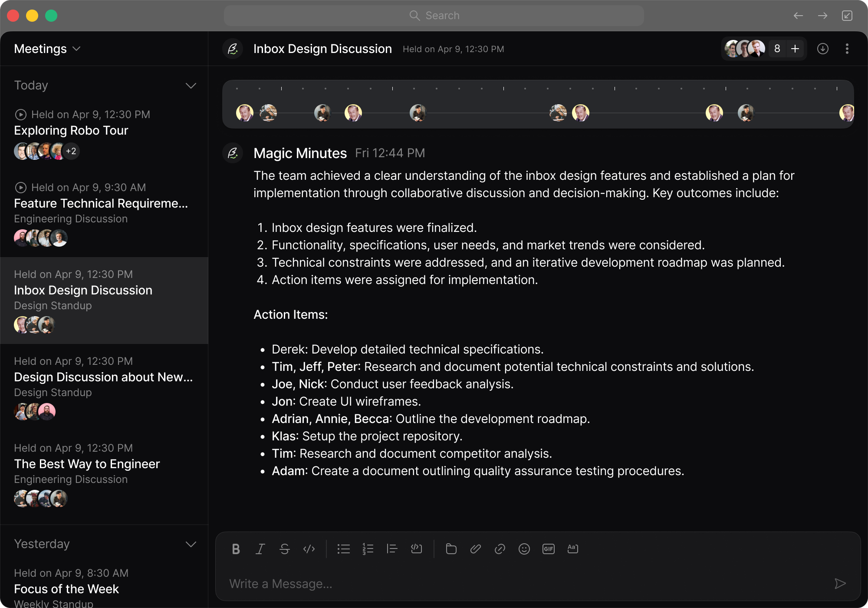Open the three-dot more options menu
Viewport: 868px width, 608px height.
847,49
